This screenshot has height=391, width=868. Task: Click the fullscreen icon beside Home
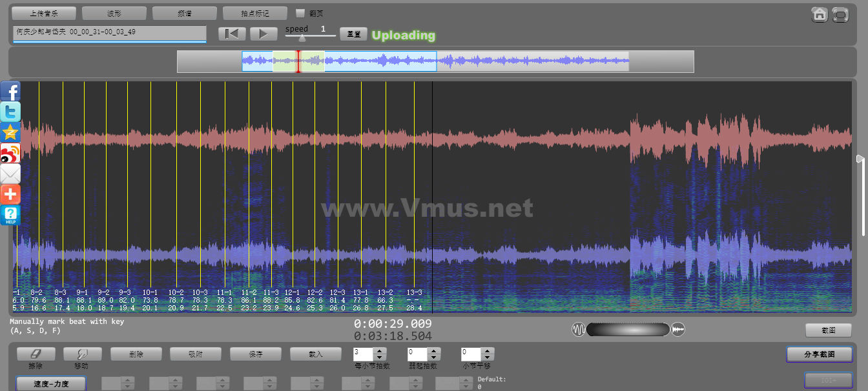[840, 14]
